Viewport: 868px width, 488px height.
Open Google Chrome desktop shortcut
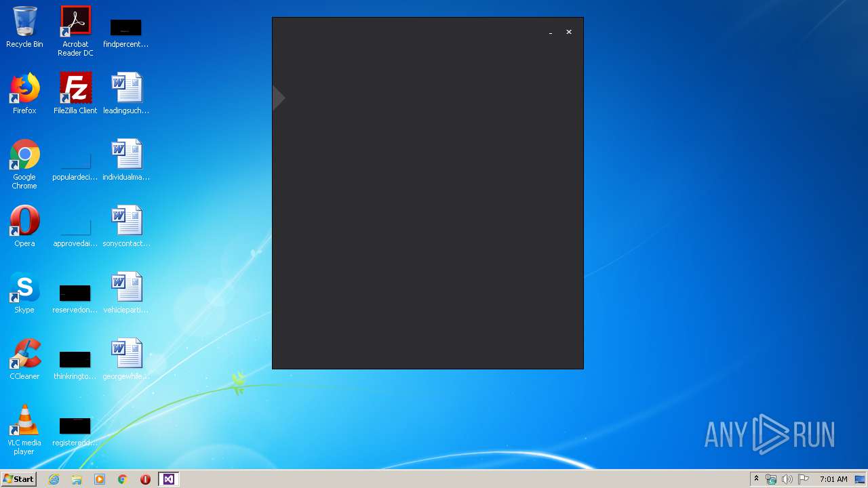24,164
